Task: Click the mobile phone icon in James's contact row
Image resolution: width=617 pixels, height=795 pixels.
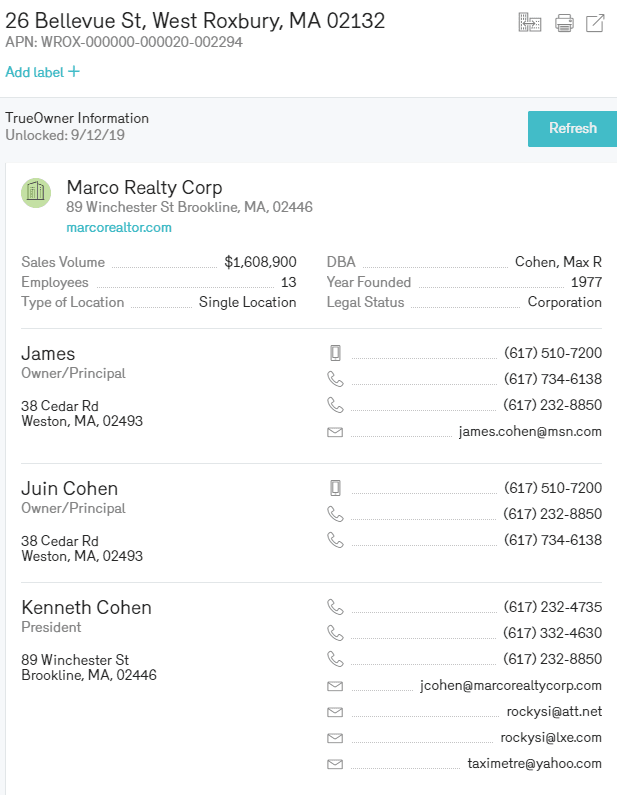Action: (335, 353)
